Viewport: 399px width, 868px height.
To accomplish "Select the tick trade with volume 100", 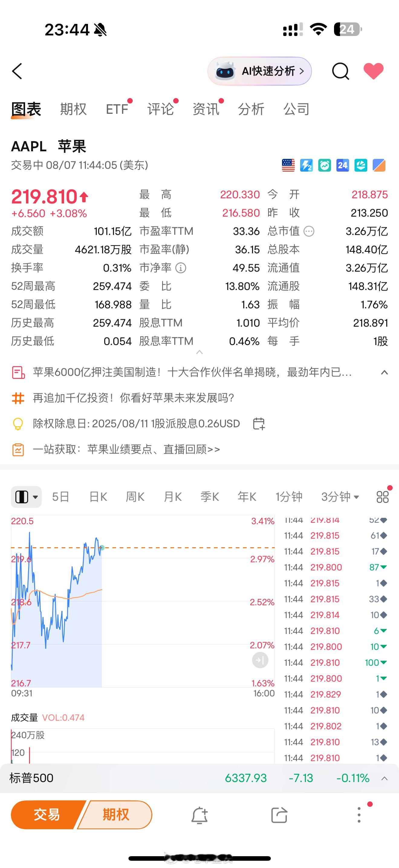I will (x=336, y=663).
